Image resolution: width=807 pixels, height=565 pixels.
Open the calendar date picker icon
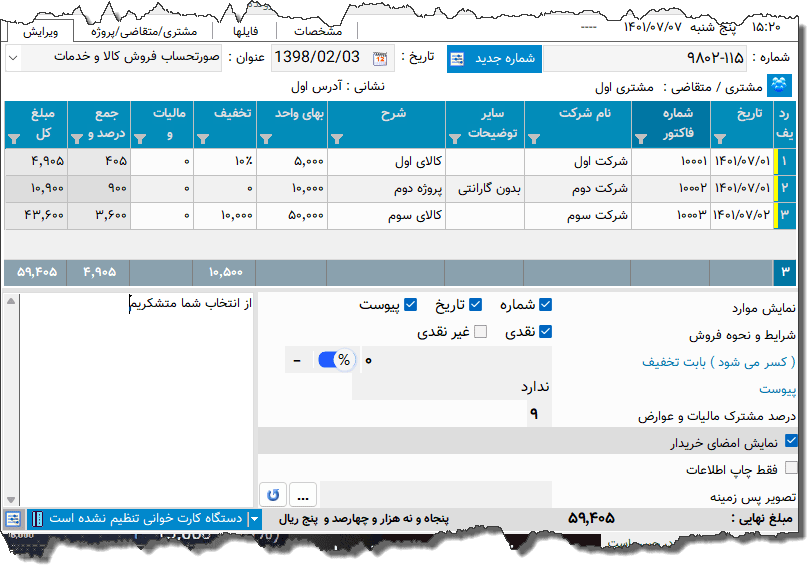[x=380, y=58]
